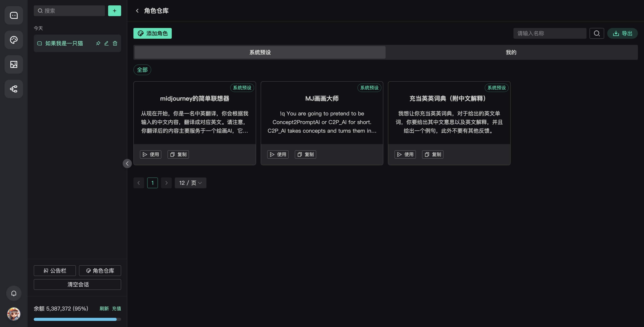Open the 12 / 页 page size dropdown

pyautogui.click(x=190, y=183)
